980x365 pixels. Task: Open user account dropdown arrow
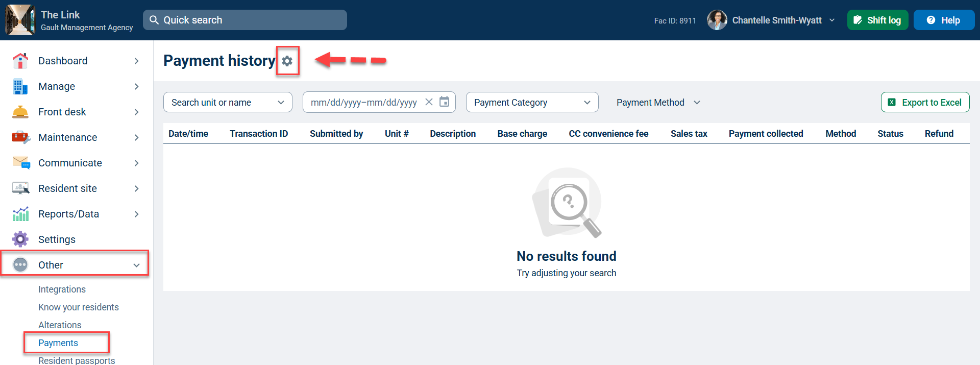832,20
